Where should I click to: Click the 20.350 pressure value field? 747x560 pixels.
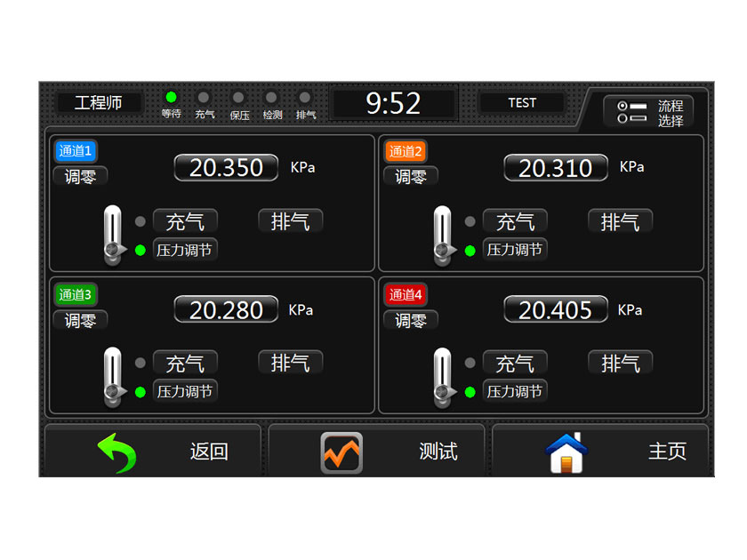point(226,167)
